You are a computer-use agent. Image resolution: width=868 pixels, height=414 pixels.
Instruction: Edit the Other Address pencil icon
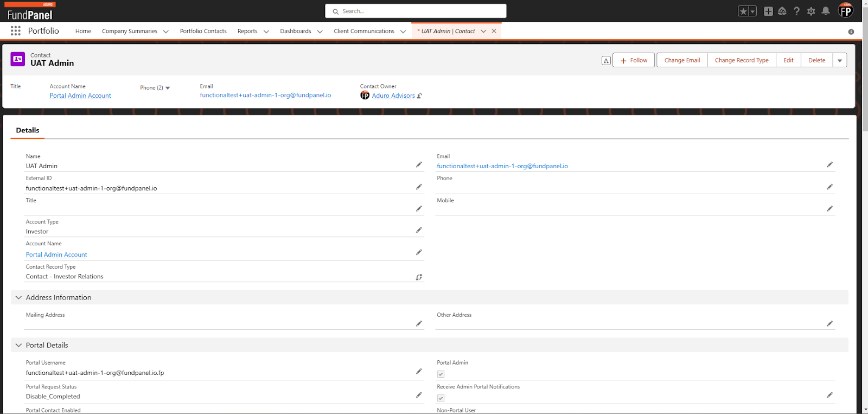[829, 323]
